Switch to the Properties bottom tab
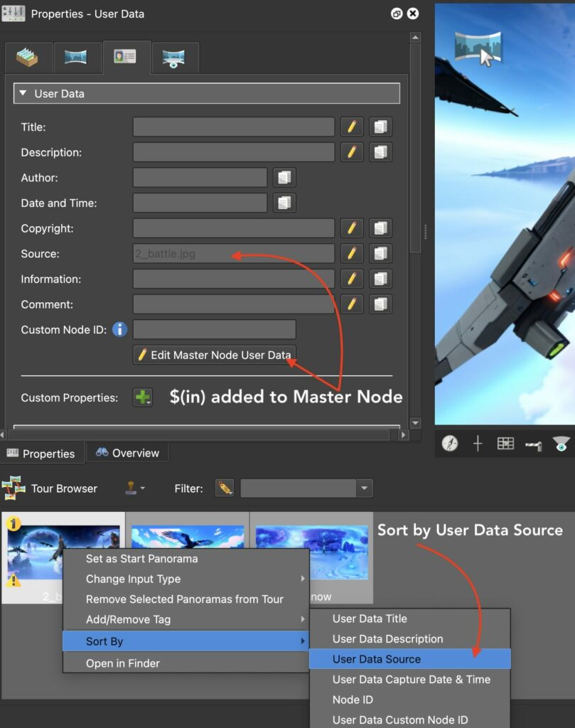The image size is (575, 728). point(42,454)
